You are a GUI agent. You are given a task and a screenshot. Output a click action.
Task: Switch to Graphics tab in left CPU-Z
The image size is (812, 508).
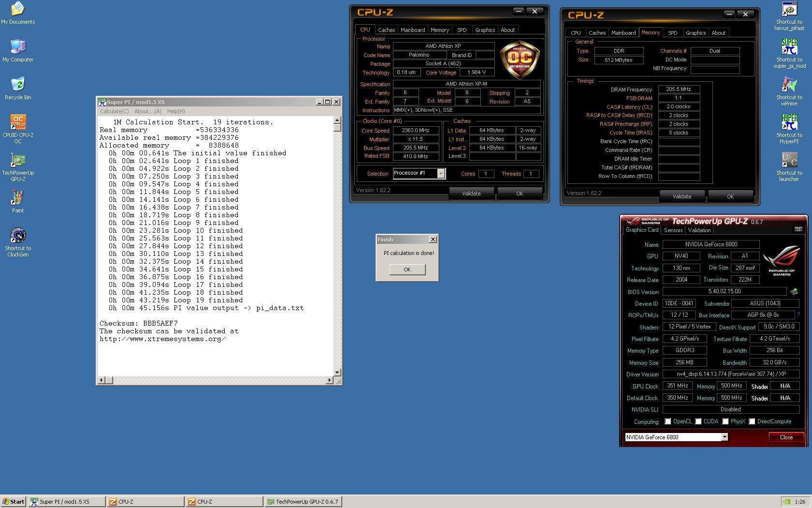click(485, 30)
